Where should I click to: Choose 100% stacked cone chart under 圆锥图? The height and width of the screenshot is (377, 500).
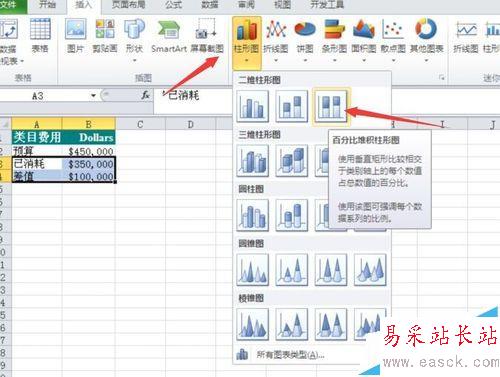(331, 270)
